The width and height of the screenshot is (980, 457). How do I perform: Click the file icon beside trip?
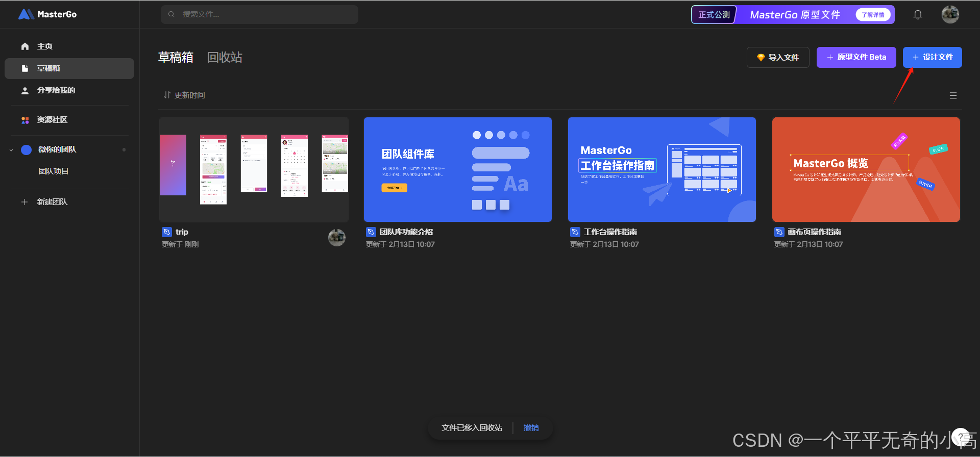(x=167, y=232)
